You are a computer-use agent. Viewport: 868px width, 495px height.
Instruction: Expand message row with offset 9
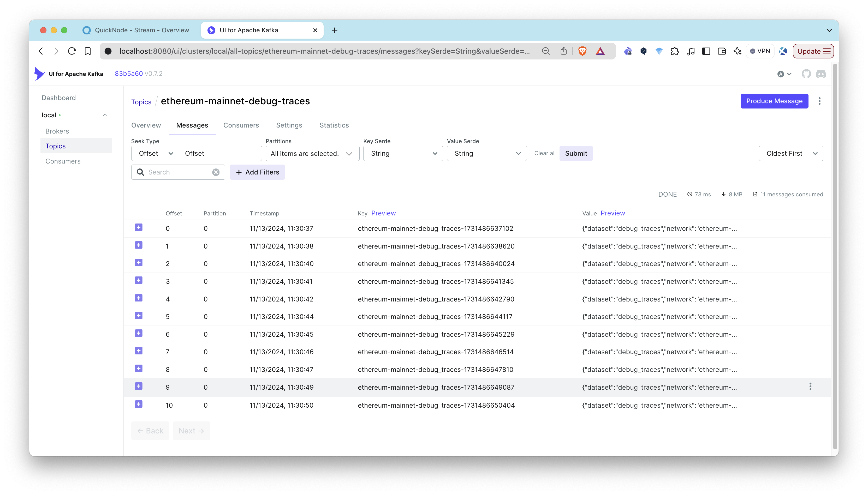pyautogui.click(x=138, y=386)
